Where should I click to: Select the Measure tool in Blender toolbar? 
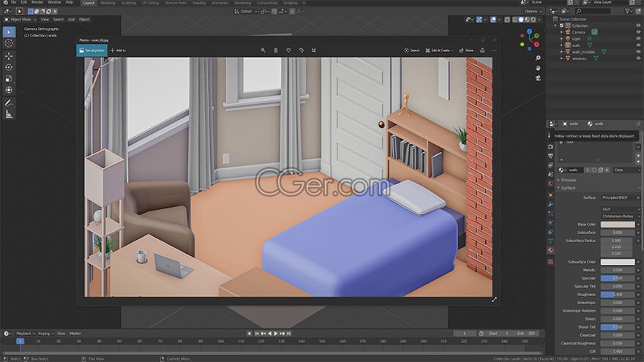tap(9, 115)
